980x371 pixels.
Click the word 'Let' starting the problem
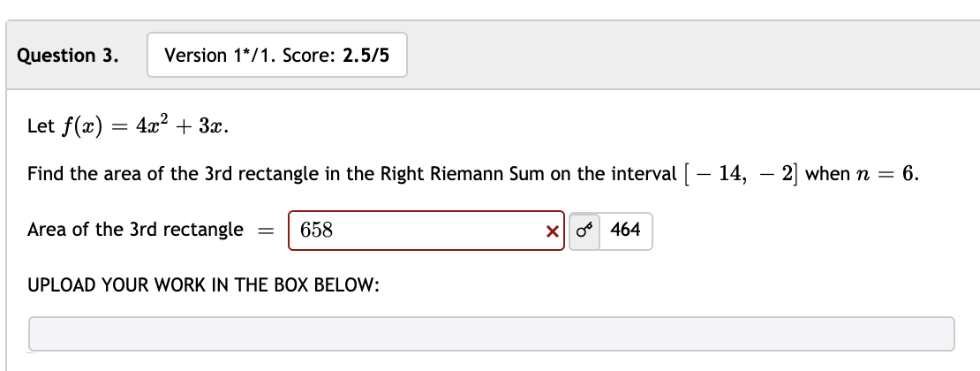(x=41, y=125)
